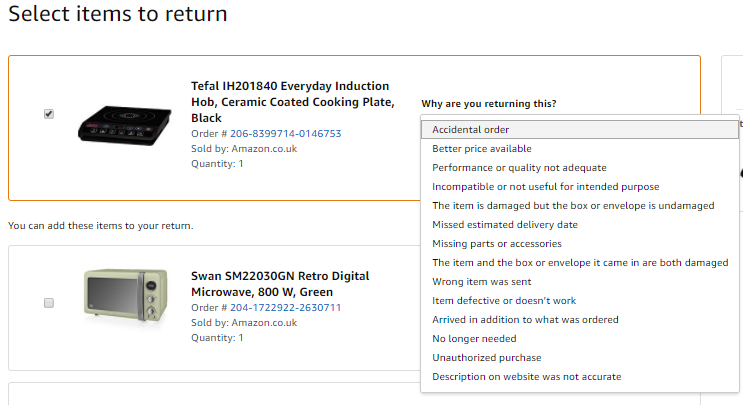Choose 'Performance or quality not adequate'

[x=580, y=168]
